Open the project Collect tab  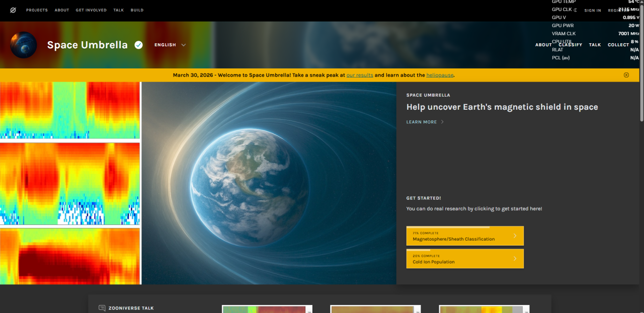pos(618,45)
